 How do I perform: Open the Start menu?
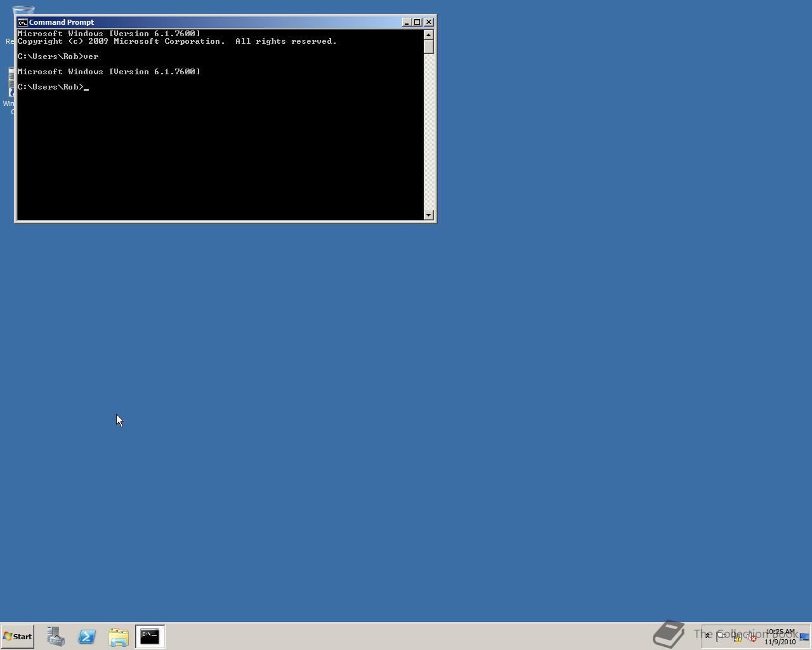(17, 636)
